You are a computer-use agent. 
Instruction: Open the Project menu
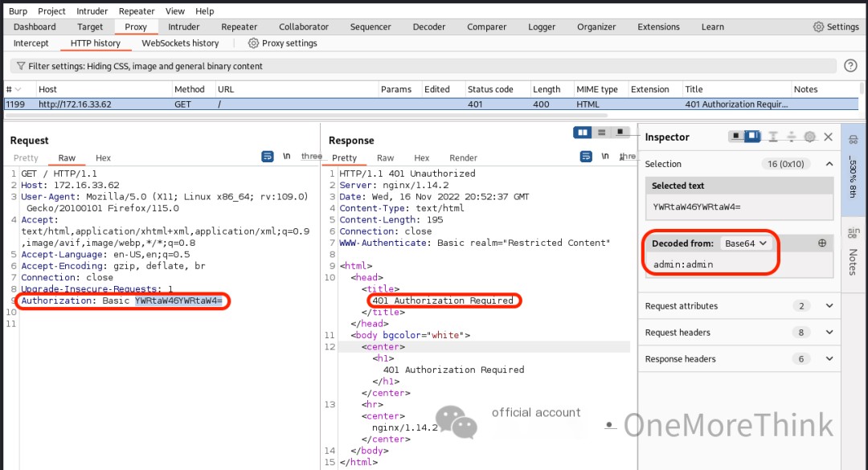(51, 11)
